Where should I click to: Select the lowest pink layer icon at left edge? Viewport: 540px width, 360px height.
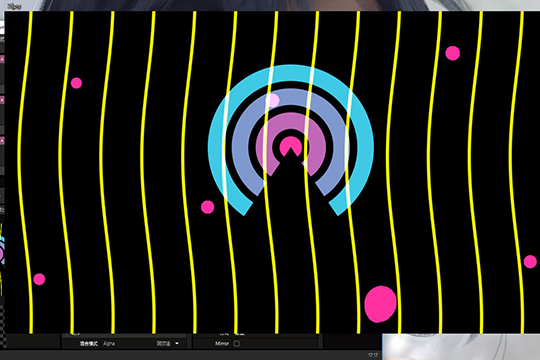pos(2,141)
